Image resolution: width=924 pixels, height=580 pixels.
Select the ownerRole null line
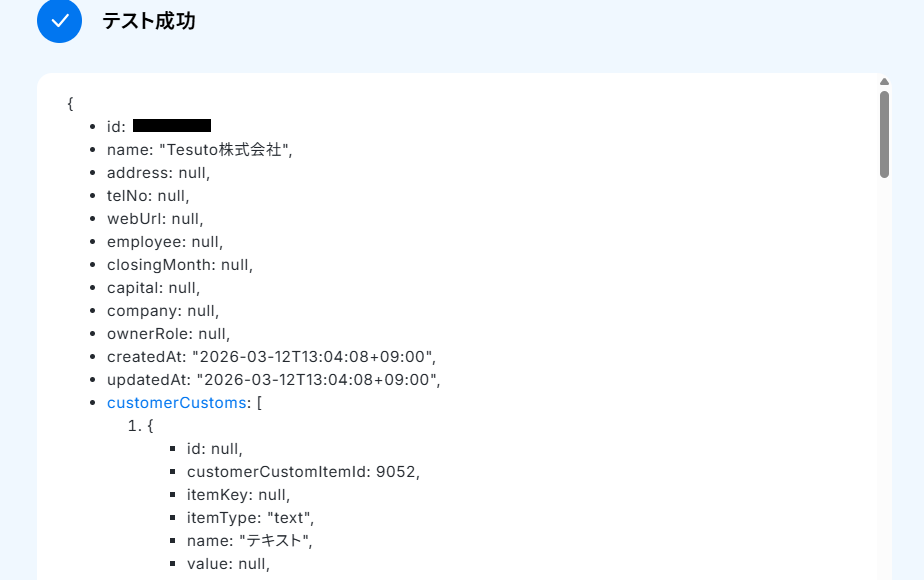click(168, 334)
